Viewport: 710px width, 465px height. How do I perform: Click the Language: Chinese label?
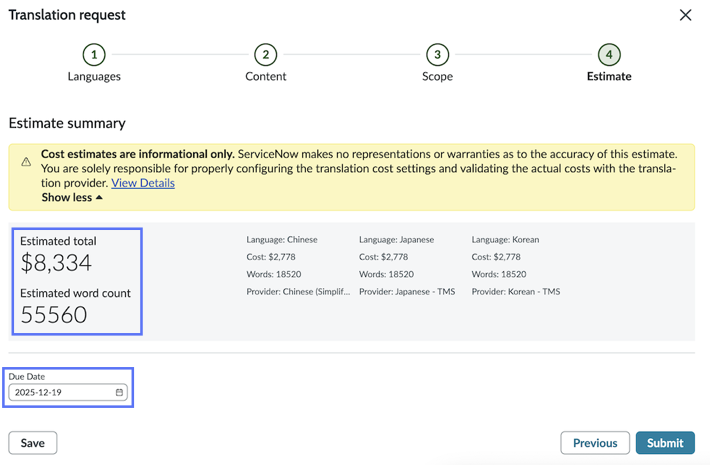[x=282, y=240]
